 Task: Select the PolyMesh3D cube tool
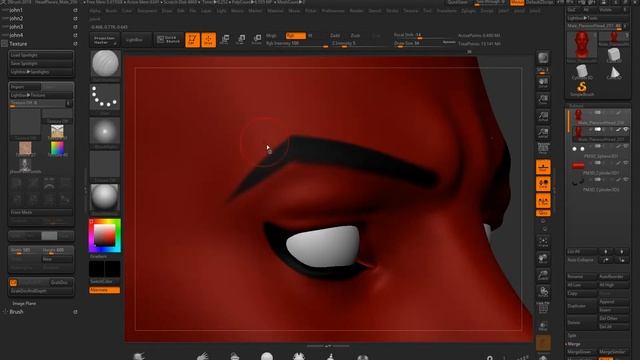pos(614,55)
